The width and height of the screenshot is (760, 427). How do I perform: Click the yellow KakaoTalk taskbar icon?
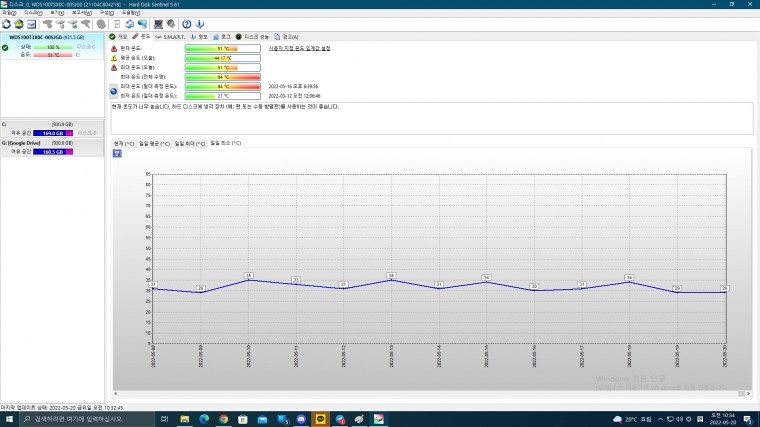pos(320,419)
